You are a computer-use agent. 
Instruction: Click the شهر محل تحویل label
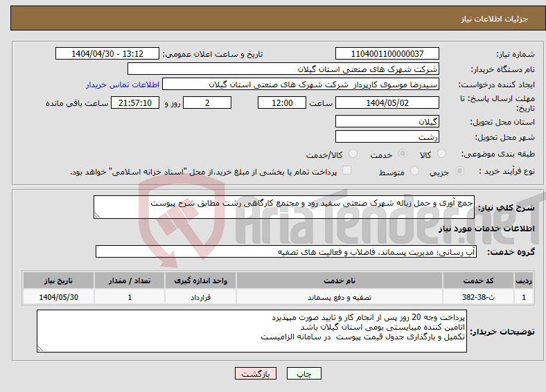[505, 138]
